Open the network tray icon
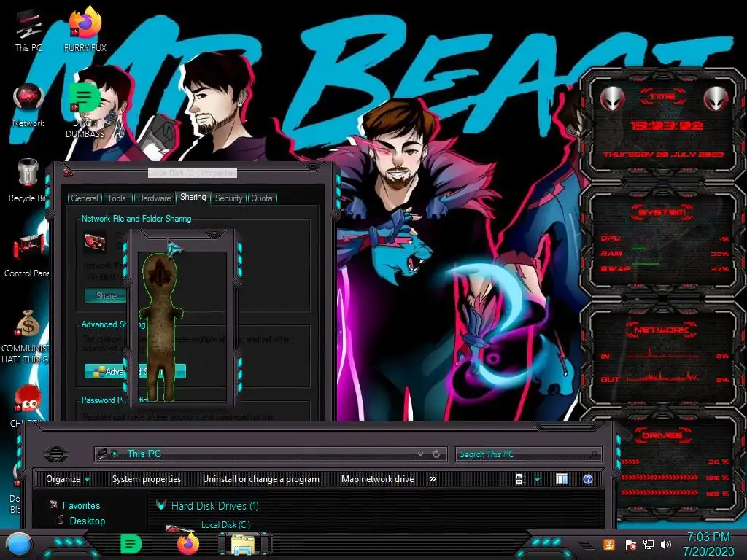This screenshot has height=560, width=747. pos(648,544)
